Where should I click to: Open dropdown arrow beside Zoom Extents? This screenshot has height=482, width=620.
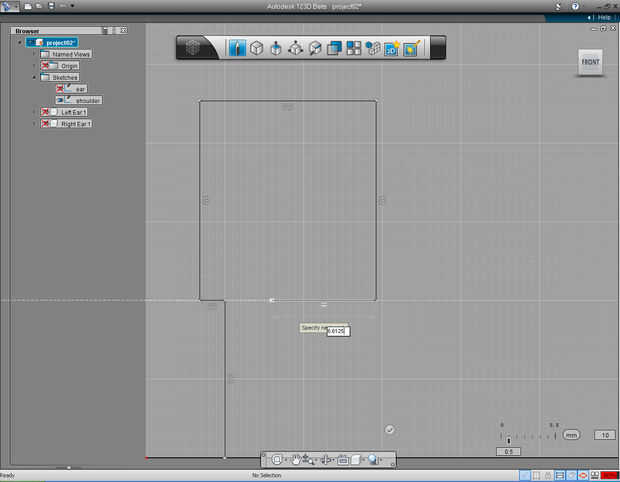click(285, 460)
